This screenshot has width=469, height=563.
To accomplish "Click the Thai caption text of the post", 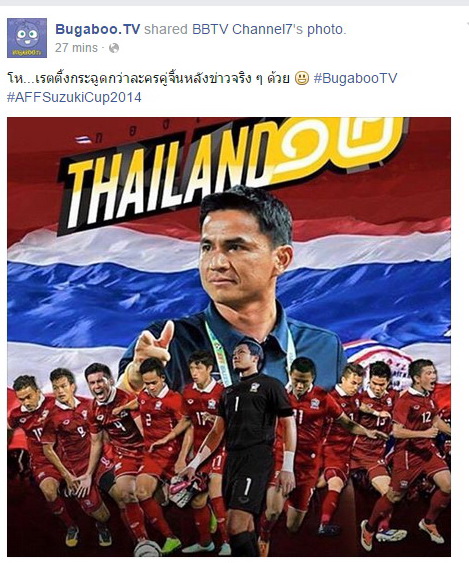I will tap(148, 78).
